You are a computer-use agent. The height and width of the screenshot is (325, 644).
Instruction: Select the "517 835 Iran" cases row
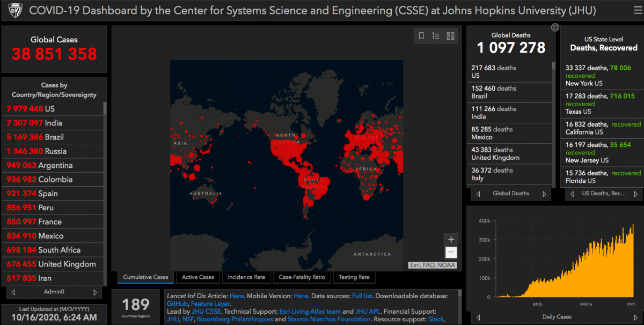point(53,278)
